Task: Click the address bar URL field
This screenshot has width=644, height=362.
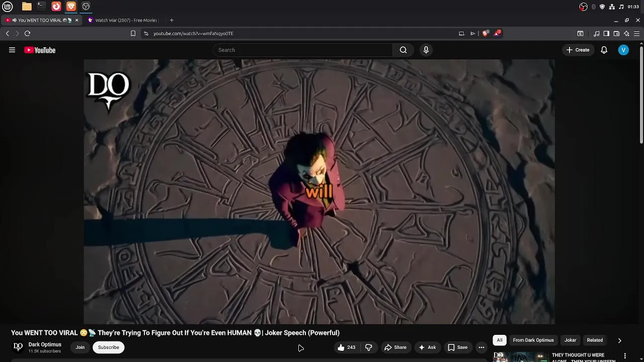Action: [x=302, y=34]
